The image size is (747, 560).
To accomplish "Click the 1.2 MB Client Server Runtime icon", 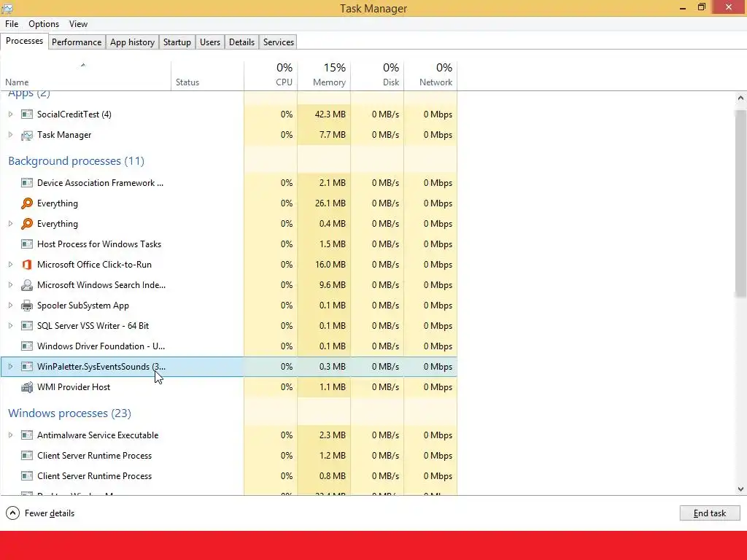I will (27, 456).
